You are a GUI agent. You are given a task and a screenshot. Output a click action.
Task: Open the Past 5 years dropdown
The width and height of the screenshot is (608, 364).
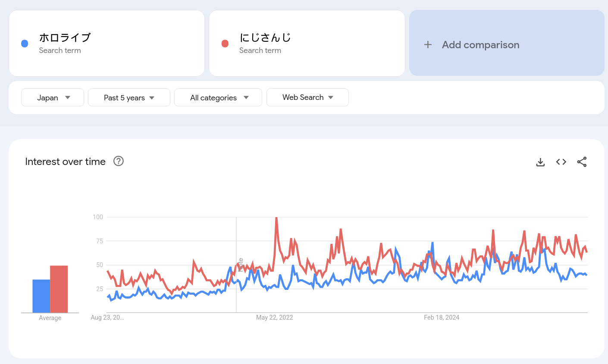129,97
